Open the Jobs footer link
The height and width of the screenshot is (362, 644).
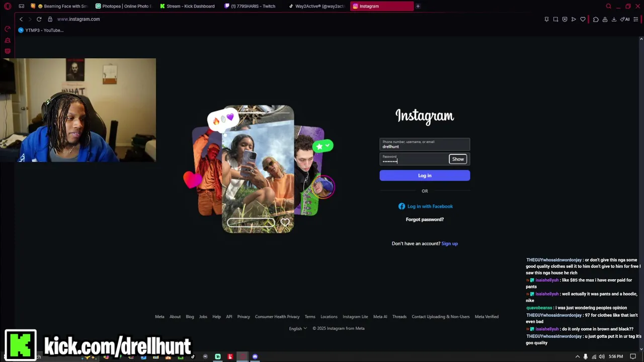tap(203, 317)
